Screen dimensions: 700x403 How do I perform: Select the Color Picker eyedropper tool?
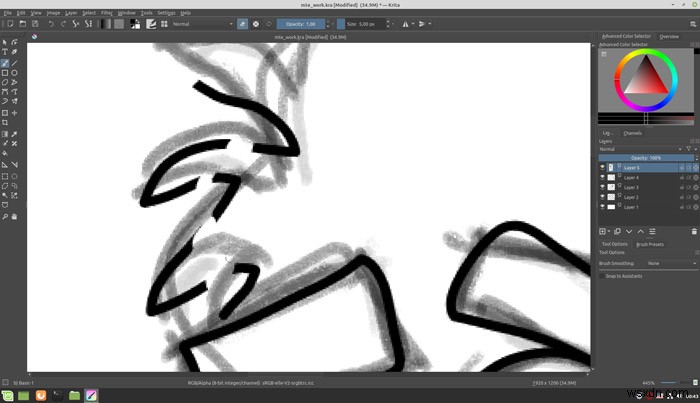14,134
